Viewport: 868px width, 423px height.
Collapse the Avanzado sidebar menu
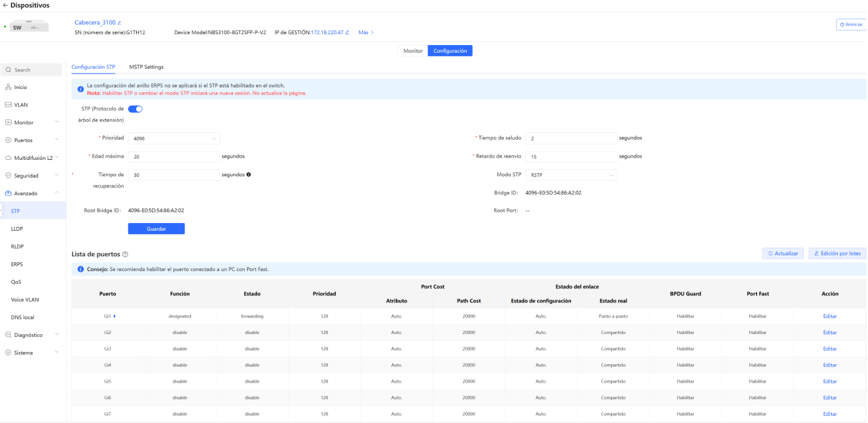[x=57, y=193]
